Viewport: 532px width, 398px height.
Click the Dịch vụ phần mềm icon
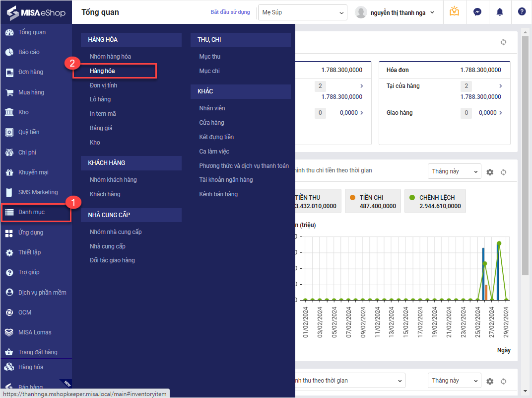pos(9,292)
